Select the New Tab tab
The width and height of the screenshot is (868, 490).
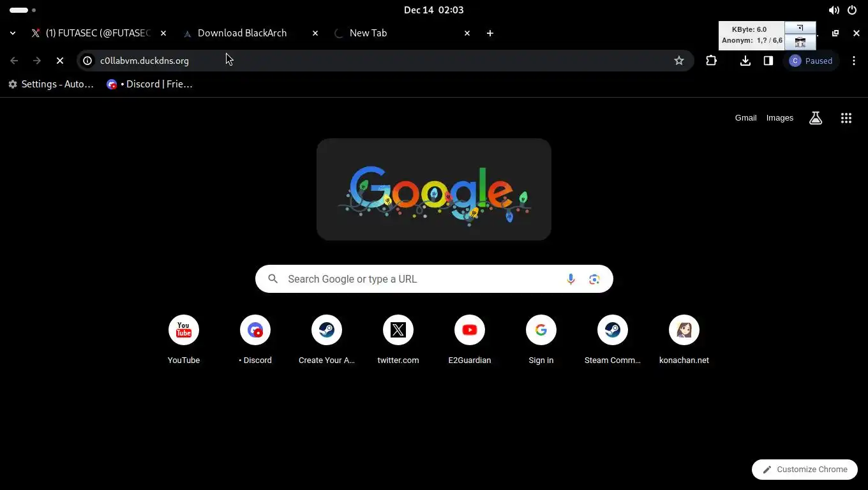401,33
